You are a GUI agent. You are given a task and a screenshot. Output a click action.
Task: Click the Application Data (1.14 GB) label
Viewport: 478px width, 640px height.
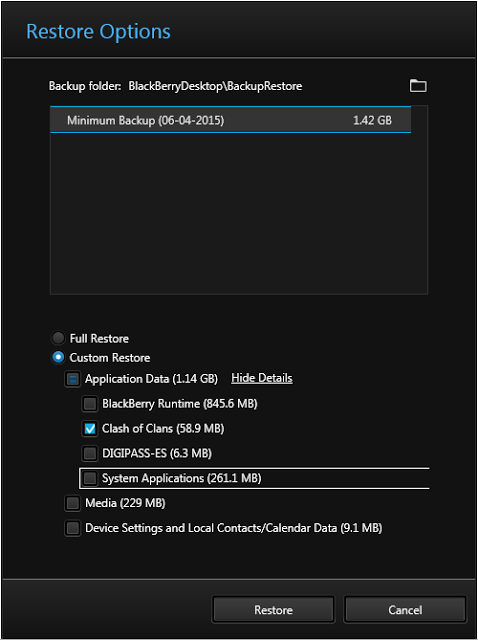(151, 379)
